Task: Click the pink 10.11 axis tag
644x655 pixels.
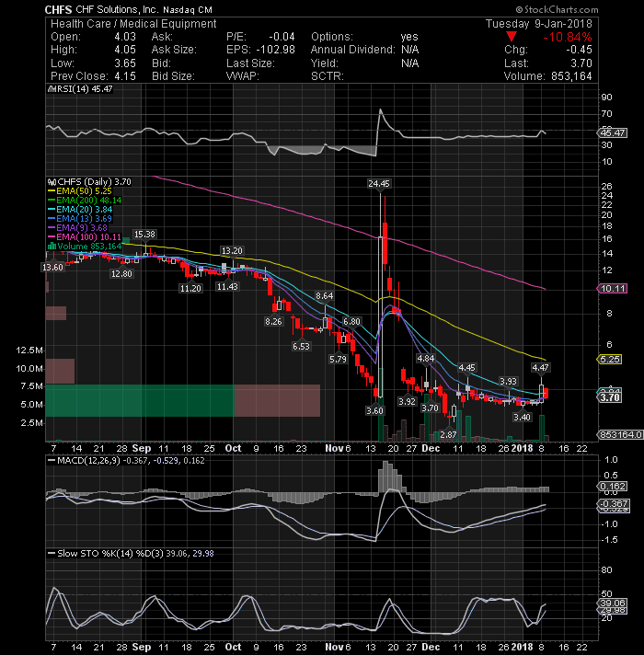Action: point(613,288)
